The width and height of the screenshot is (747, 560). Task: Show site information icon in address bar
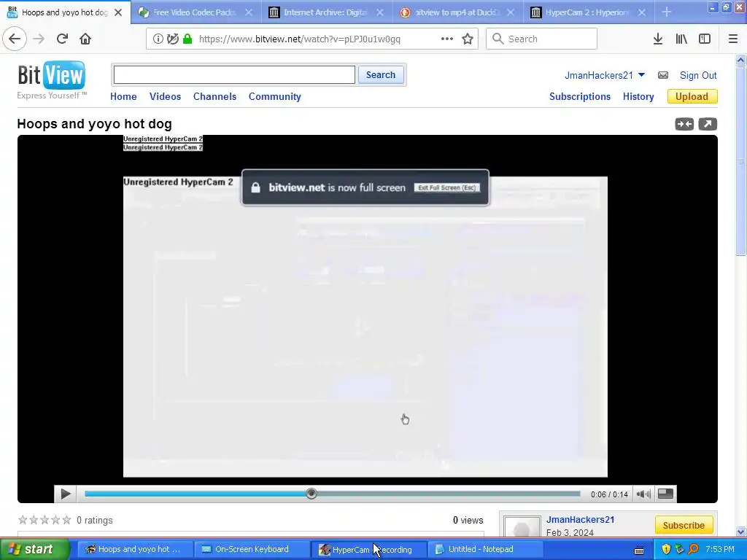(158, 39)
